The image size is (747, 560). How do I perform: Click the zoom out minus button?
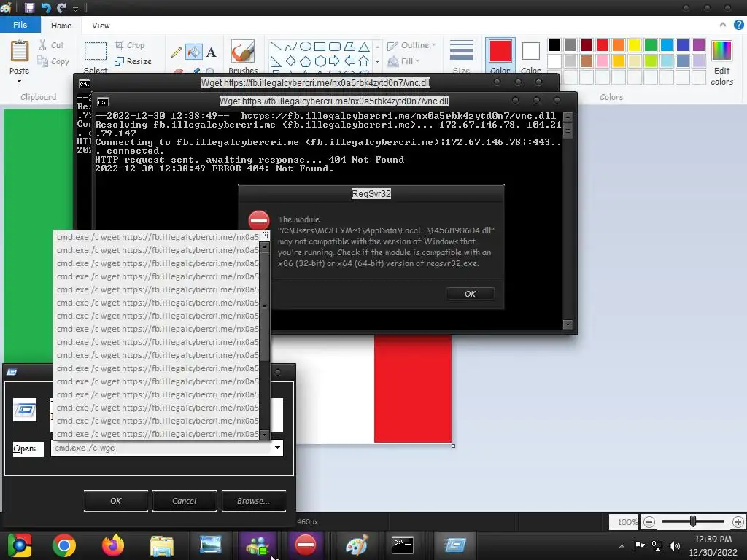point(649,522)
